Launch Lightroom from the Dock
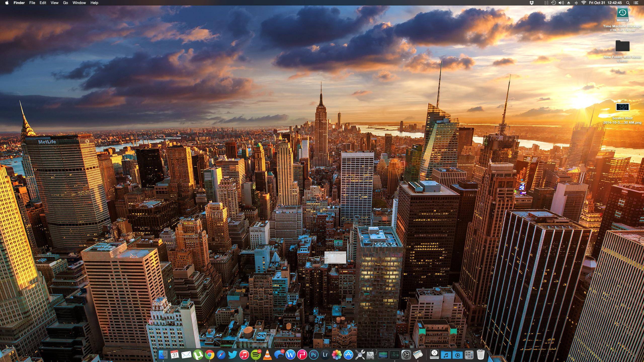The image size is (644, 362). [x=325, y=355]
